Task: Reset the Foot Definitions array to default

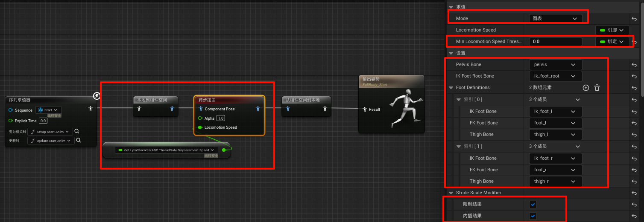Action: coord(634,88)
